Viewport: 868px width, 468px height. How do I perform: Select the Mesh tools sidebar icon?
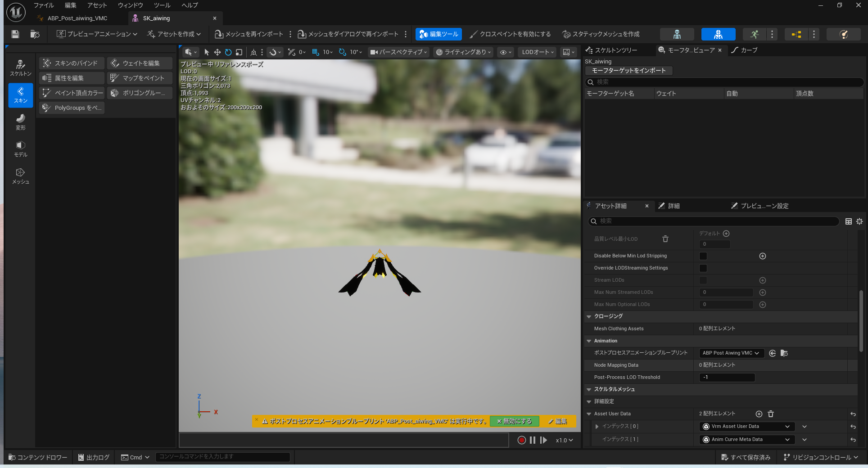click(20, 175)
